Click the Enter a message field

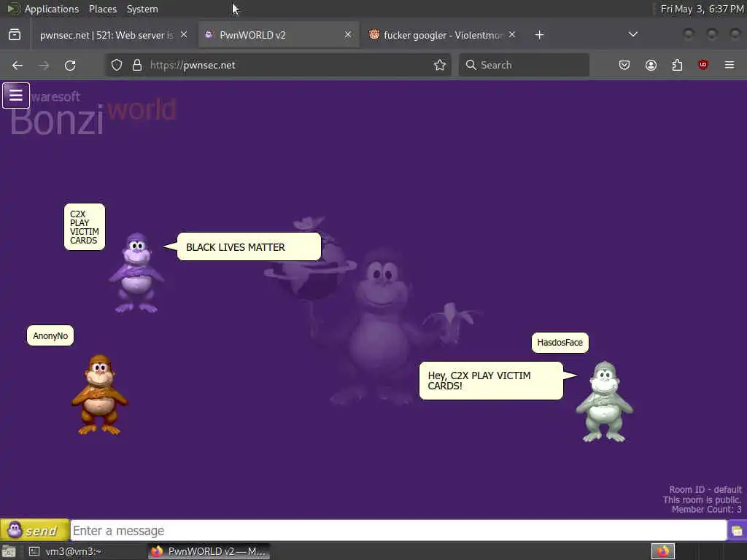pos(398,531)
